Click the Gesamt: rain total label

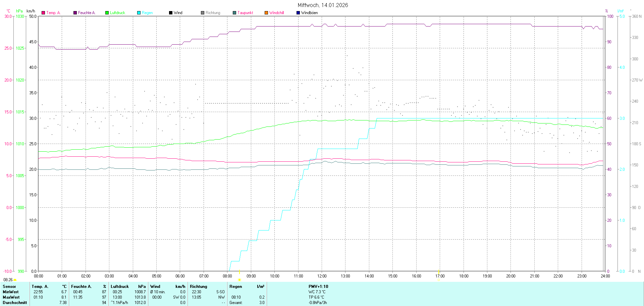coord(236,303)
